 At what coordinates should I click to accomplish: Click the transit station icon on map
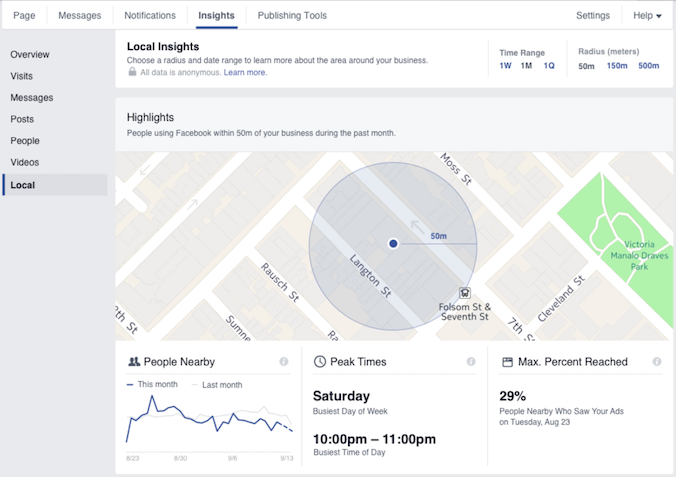[464, 293]
